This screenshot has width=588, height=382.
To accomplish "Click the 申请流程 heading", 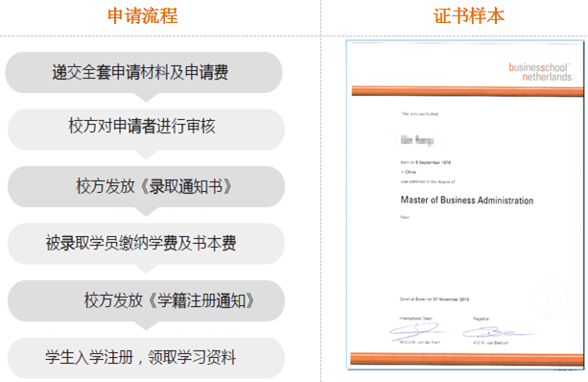I will 143,16.
